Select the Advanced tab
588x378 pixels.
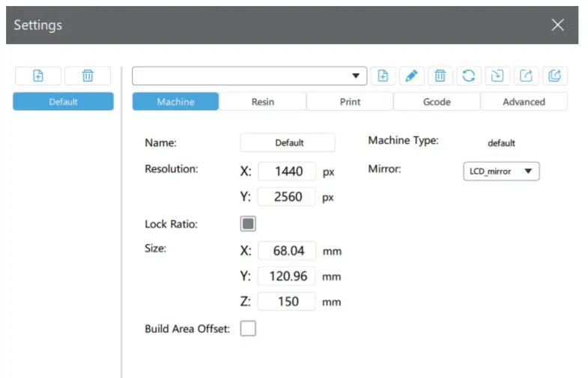[524, 102]
